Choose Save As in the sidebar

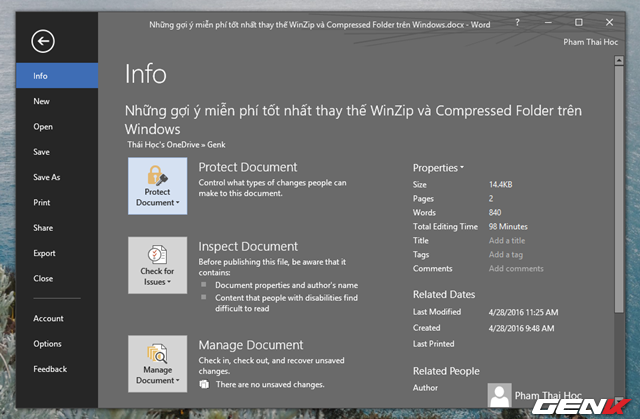pyautogui.click(x=57, y=177)
